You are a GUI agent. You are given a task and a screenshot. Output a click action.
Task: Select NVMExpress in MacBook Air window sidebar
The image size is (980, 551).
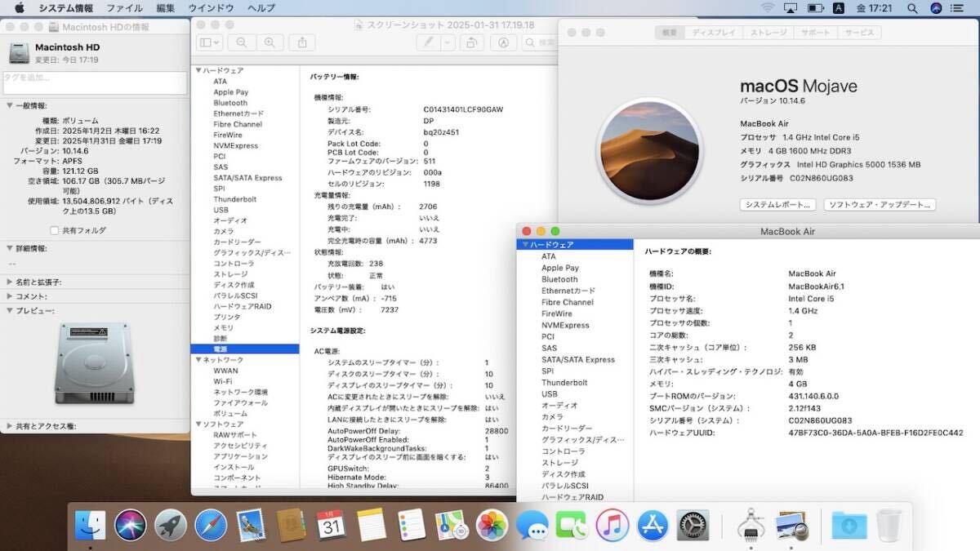point(565,326)
